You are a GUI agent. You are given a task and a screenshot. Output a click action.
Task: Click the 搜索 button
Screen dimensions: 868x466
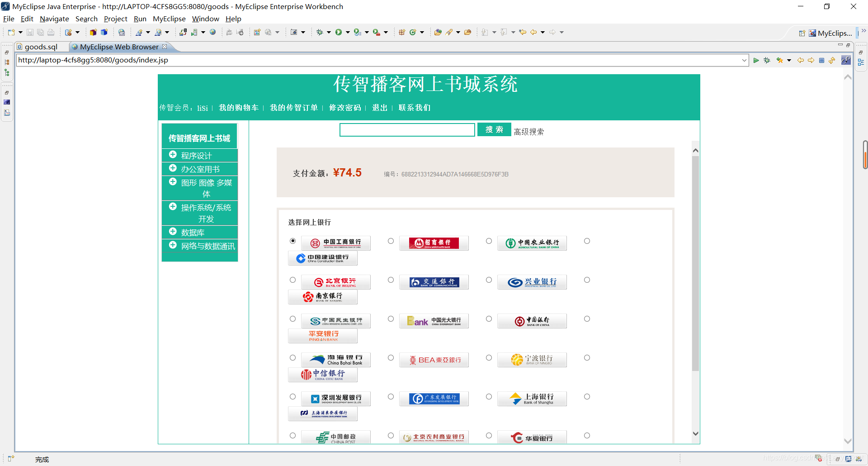tap(494, 129)
